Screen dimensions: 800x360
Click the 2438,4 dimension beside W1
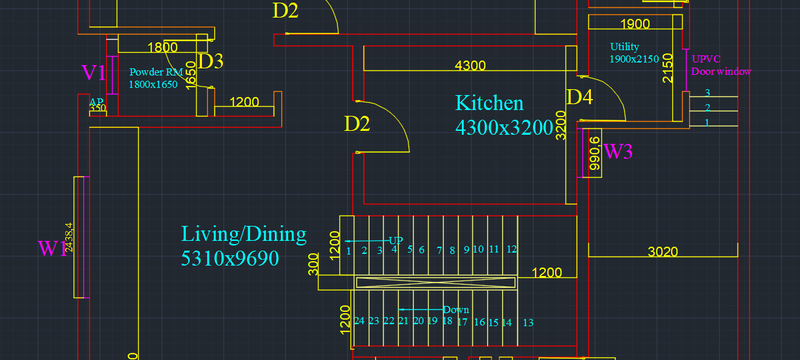pyautogui.click(x=69, y=237)
